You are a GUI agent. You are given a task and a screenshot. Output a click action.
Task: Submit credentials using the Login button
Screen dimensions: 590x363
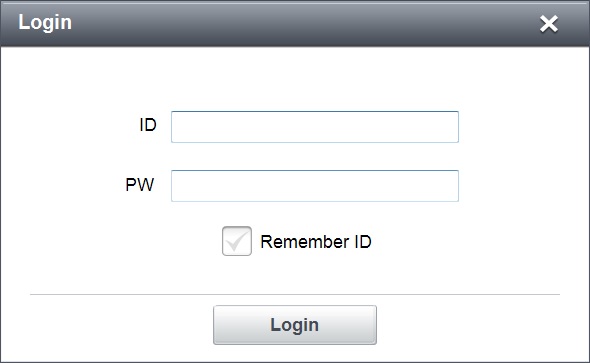[295, 325]
